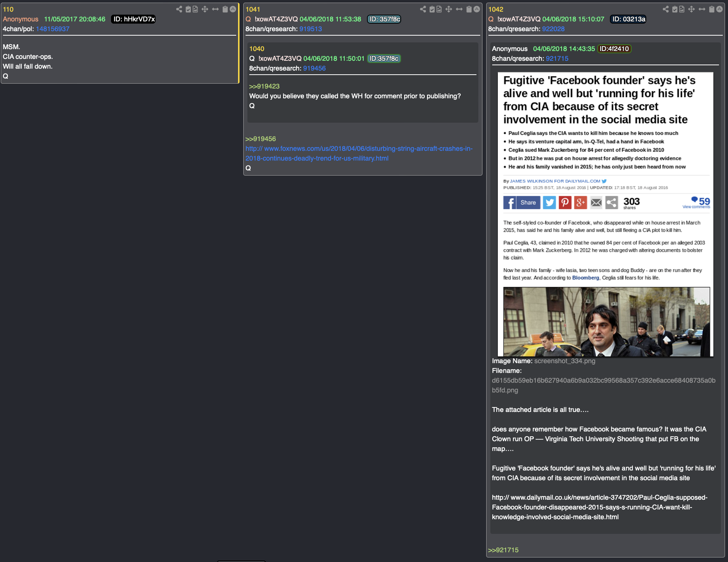Click timestamp 11/05/2017 20:08:46
Image resolution: width=728 pixels, height=562 pixels.
coord(75,19)
